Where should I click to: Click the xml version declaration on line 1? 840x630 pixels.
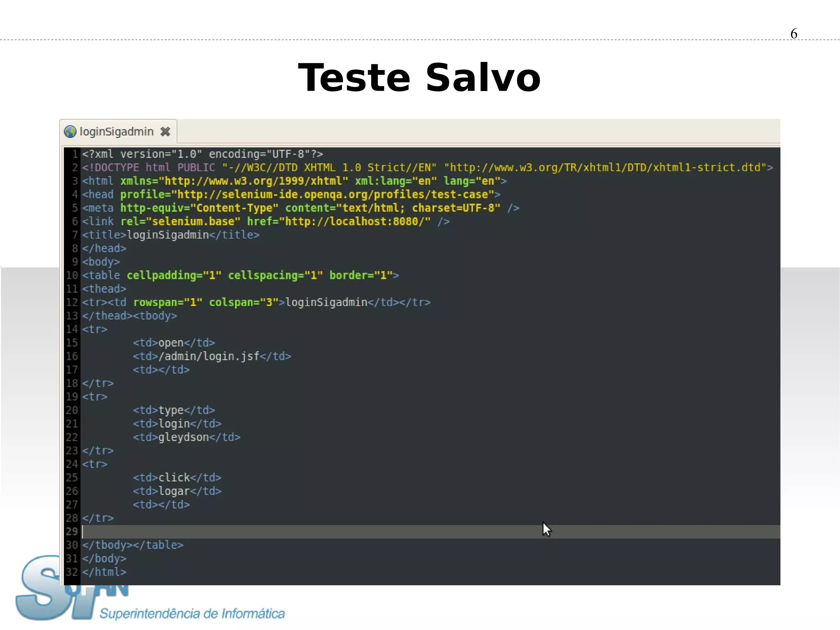(x=203, y=154)
